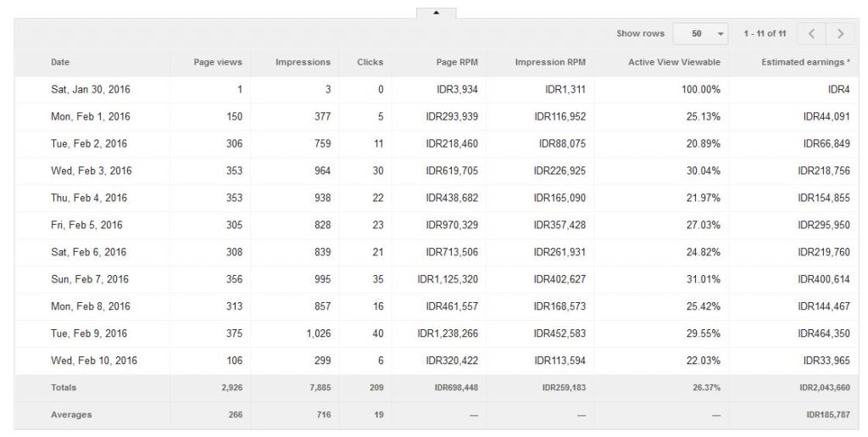Go to the next page of rows
868x437 pixels.
(x=840, y=34)
